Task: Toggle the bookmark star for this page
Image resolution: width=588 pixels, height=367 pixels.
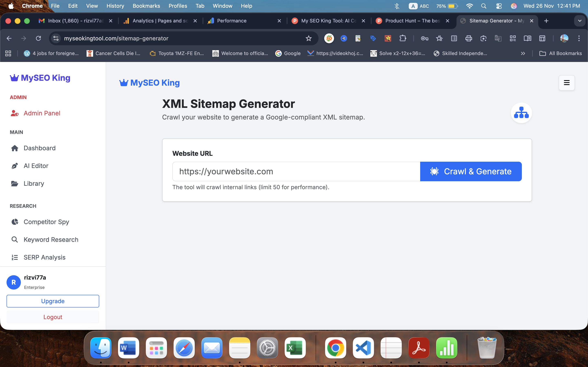Action: (308, 38)
